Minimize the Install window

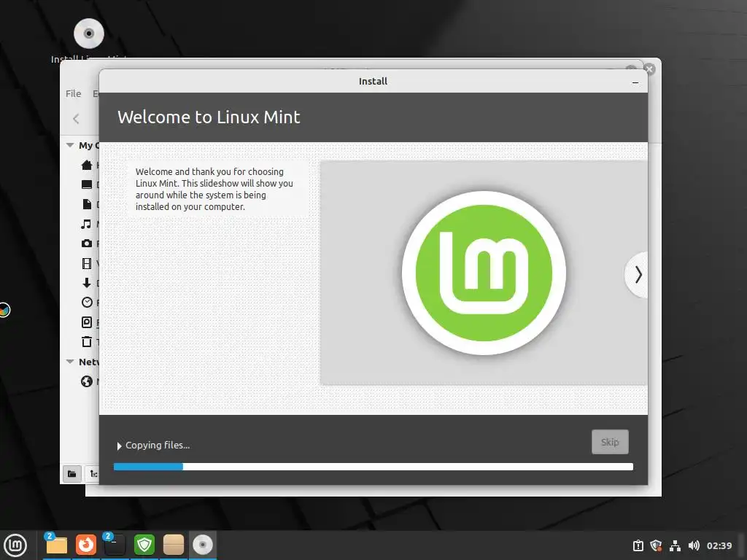tap(635, 82)
